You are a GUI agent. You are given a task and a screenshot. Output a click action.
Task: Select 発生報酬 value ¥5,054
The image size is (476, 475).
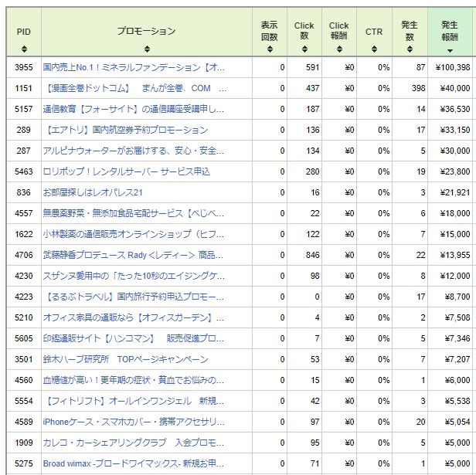click(x=457, y=422)
